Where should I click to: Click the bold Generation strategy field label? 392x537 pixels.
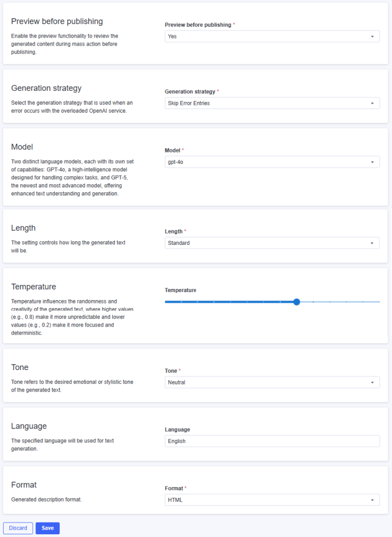[x=190, y=92]
